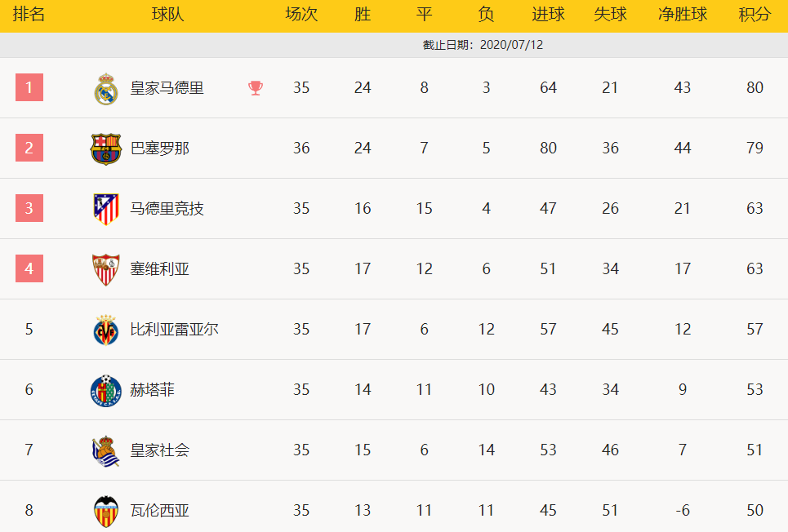This screenshot has width=788, height=532.
Task: Click the 排名 column header
Action: coord(29,14)
